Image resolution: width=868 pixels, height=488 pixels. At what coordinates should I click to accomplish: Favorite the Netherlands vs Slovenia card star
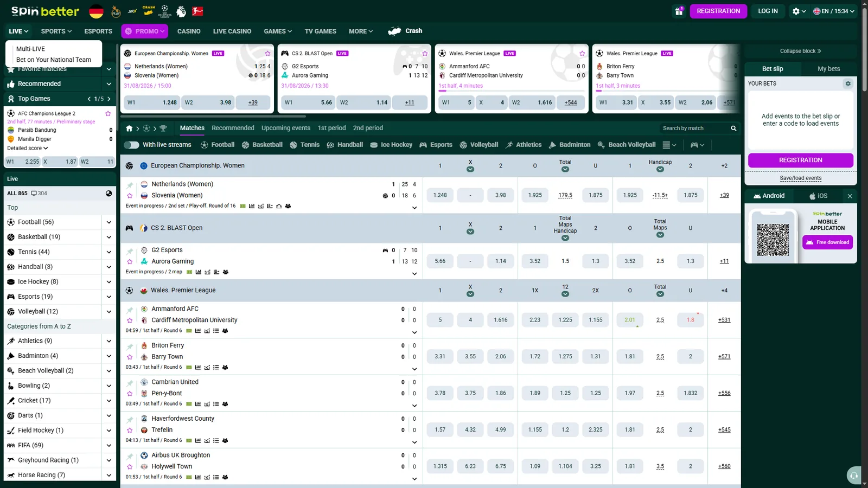[267, 53]
